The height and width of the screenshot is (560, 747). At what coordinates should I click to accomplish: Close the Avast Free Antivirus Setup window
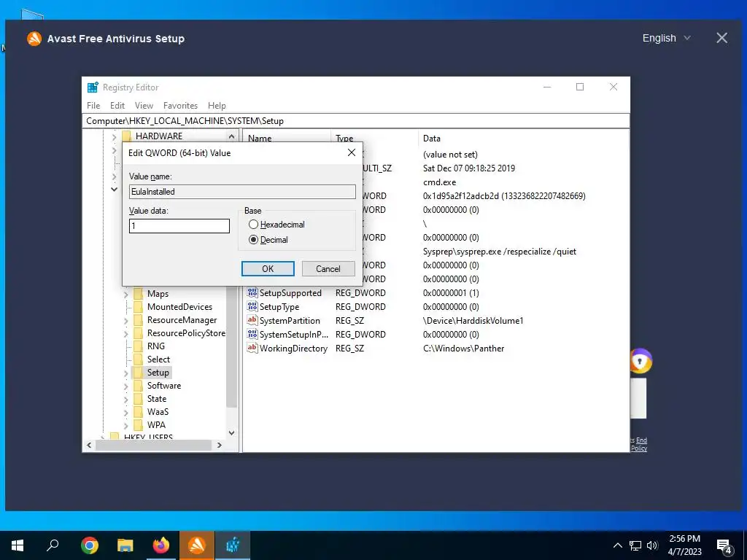coord(721,38)
